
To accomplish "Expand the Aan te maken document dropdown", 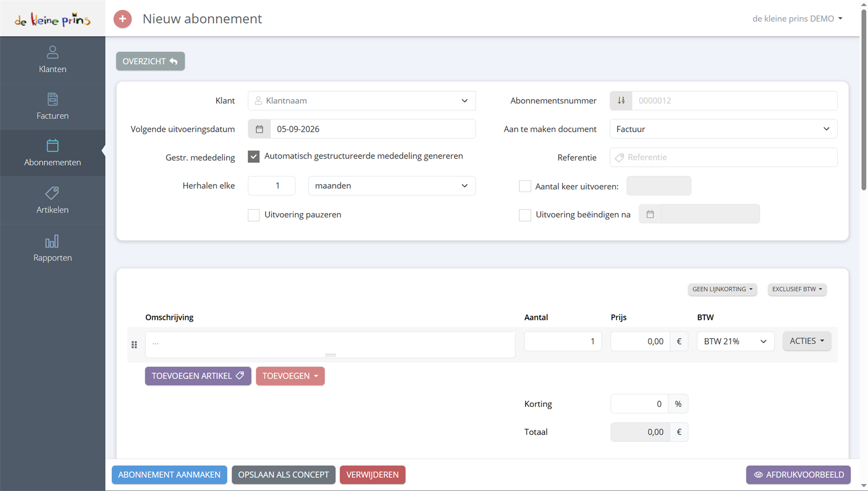I will click(723, 129).
